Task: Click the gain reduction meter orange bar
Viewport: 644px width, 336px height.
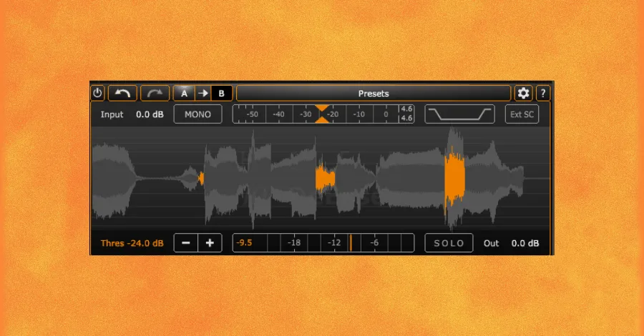Action: coord(351,243)
